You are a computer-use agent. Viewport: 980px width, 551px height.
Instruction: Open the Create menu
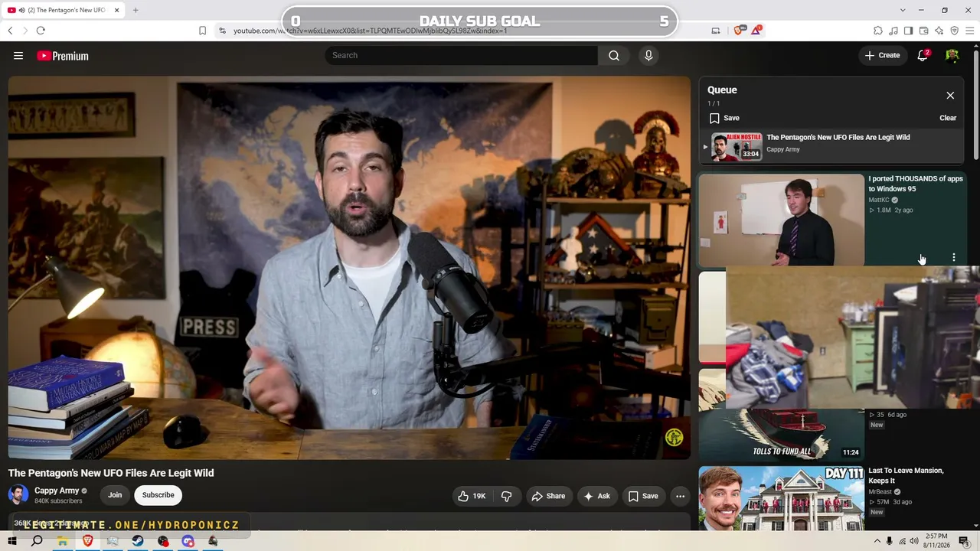pyautogui.click(x=882, y=55)
